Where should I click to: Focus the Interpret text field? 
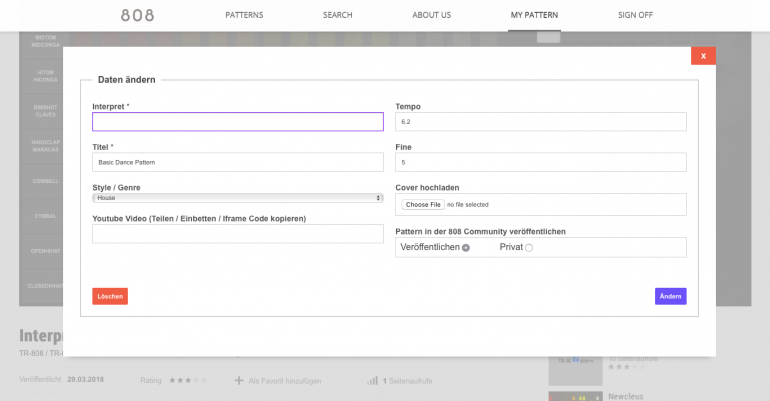point(237,122)
